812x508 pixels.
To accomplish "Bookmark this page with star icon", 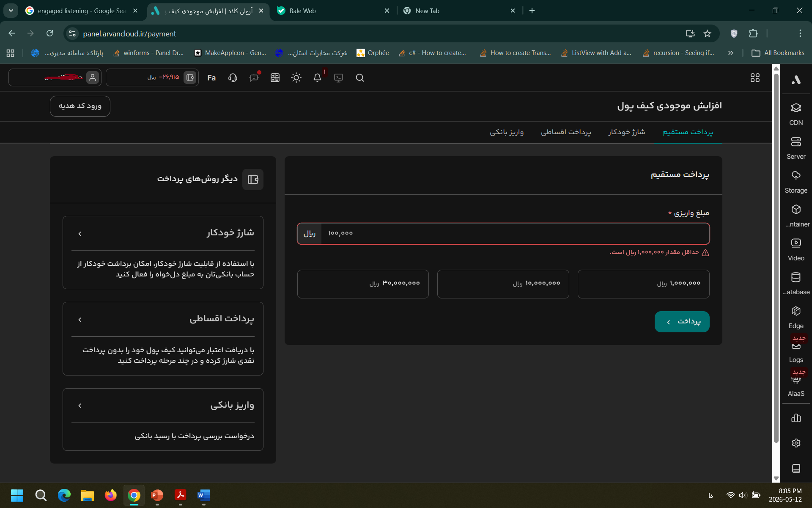I will [707, 33].
